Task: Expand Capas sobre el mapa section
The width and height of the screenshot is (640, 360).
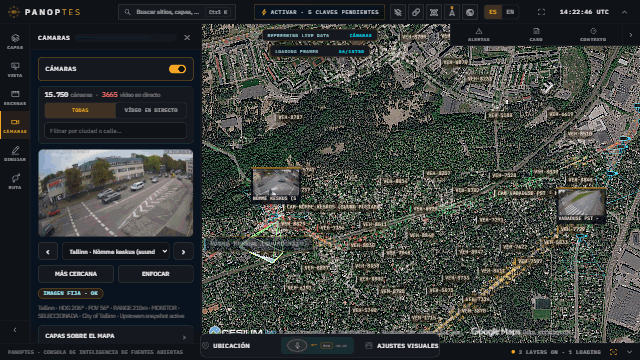Action: pyautogui.click(x=116, y=336)
